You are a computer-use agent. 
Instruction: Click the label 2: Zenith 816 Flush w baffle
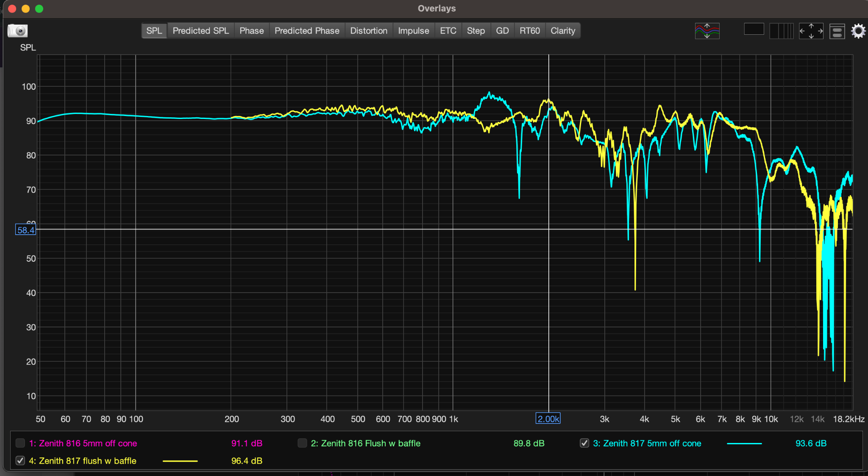(366, 443)
